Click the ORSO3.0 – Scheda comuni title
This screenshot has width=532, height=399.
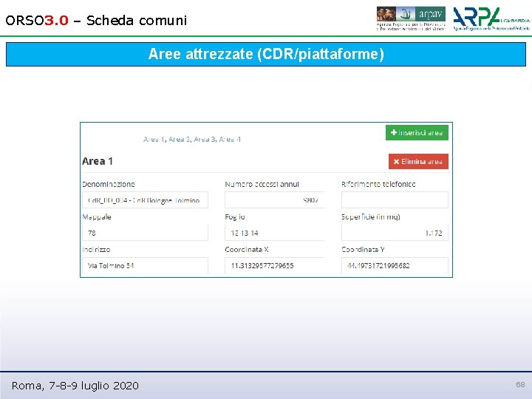96,21
